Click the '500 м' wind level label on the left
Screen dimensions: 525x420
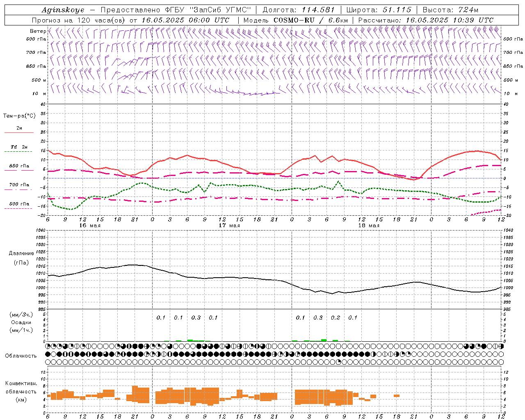[39, 80]
